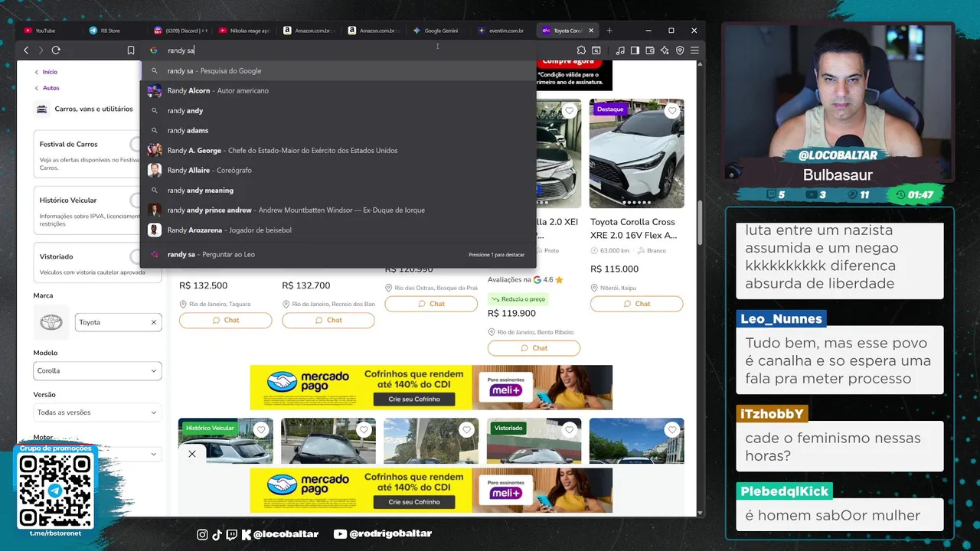980x551 pixels.
Task: Switch to the Discord tab
Action: tap(179, 31)
